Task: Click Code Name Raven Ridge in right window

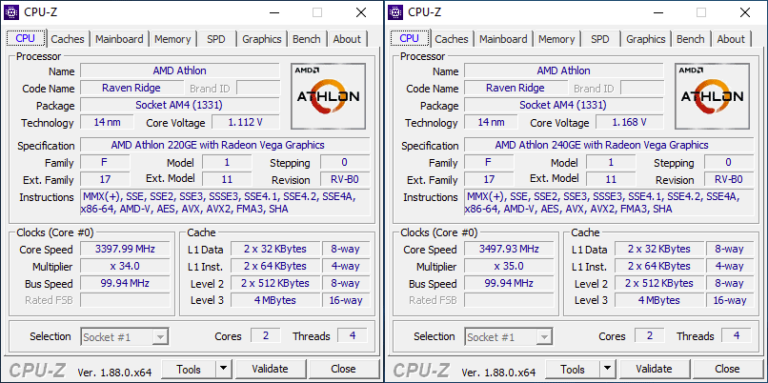Action: click(x=515, y=88)
